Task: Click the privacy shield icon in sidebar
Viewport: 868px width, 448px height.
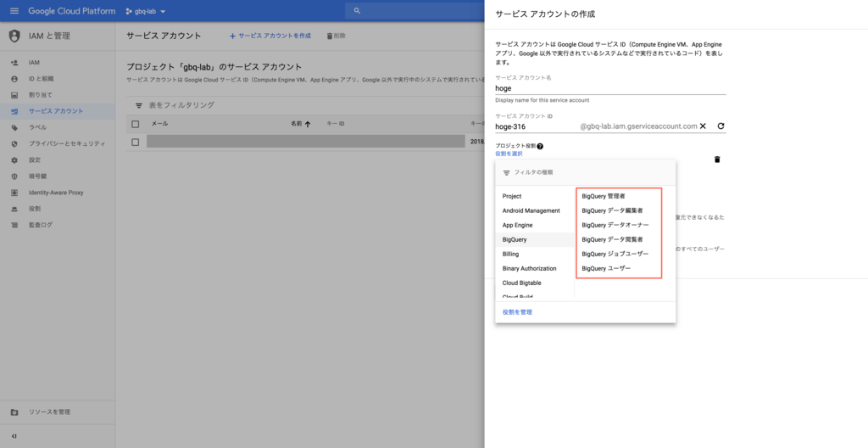Action: tap(14, 143)
